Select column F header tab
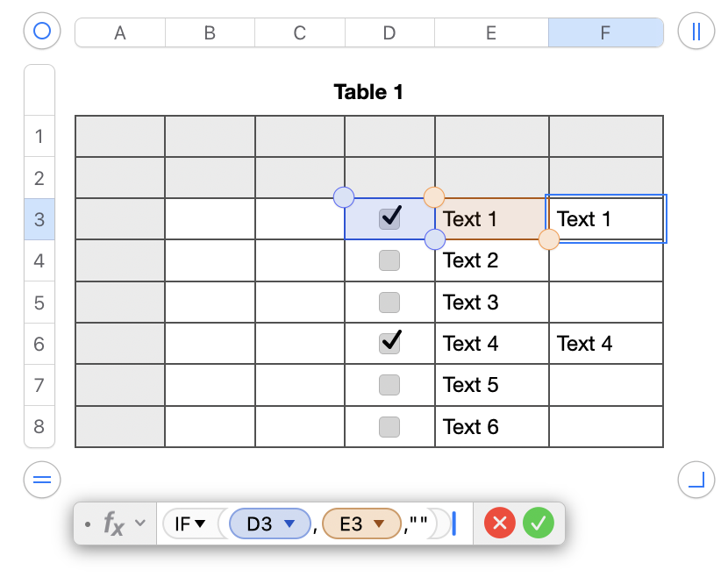The width and height of the screenshot is (728, 584). click(x=605, y=33)
